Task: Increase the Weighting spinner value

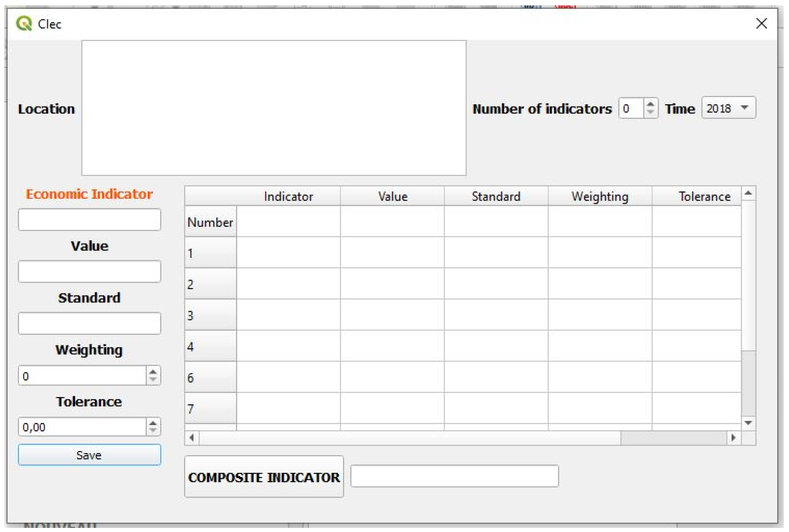Action: (x=153, y=372)
